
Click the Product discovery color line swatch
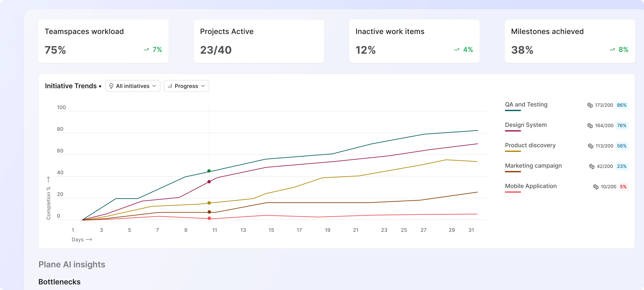(x=513, y=151)
